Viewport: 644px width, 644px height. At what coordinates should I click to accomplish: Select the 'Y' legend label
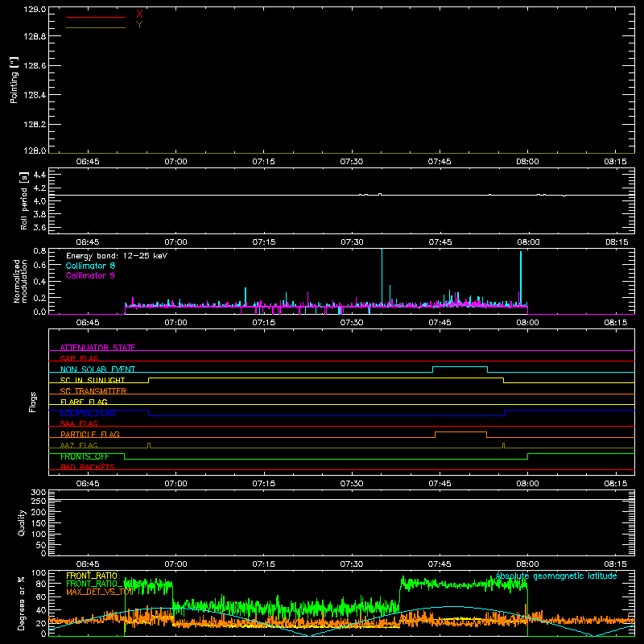pos(139,25)
